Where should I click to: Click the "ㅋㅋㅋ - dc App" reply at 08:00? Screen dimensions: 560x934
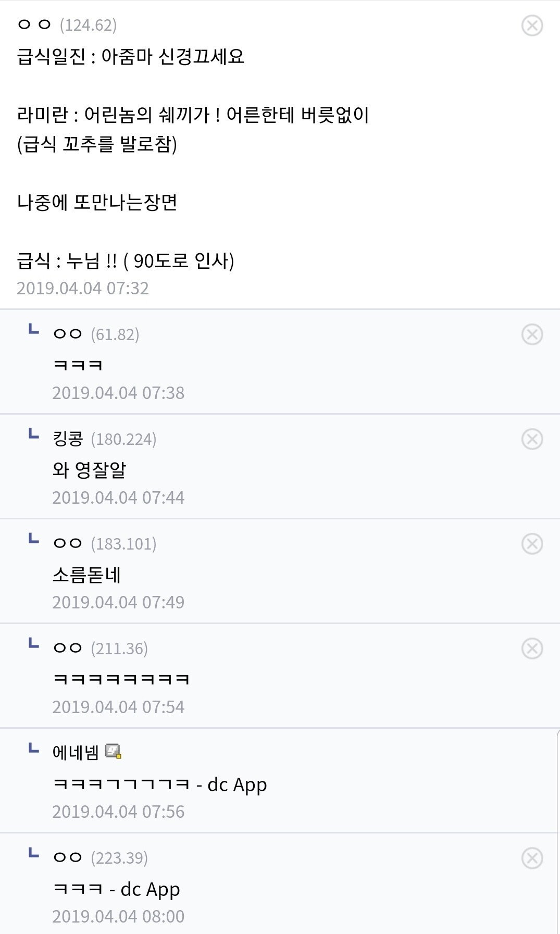[117, 889]
